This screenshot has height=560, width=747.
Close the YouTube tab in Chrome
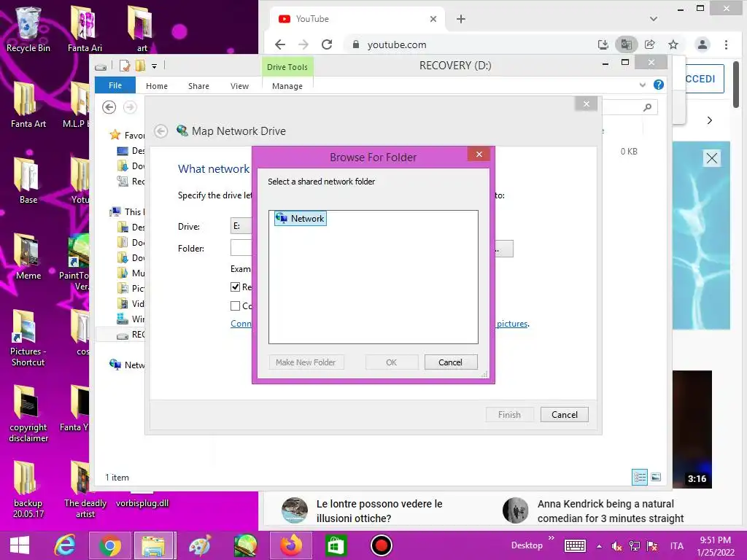433,19
